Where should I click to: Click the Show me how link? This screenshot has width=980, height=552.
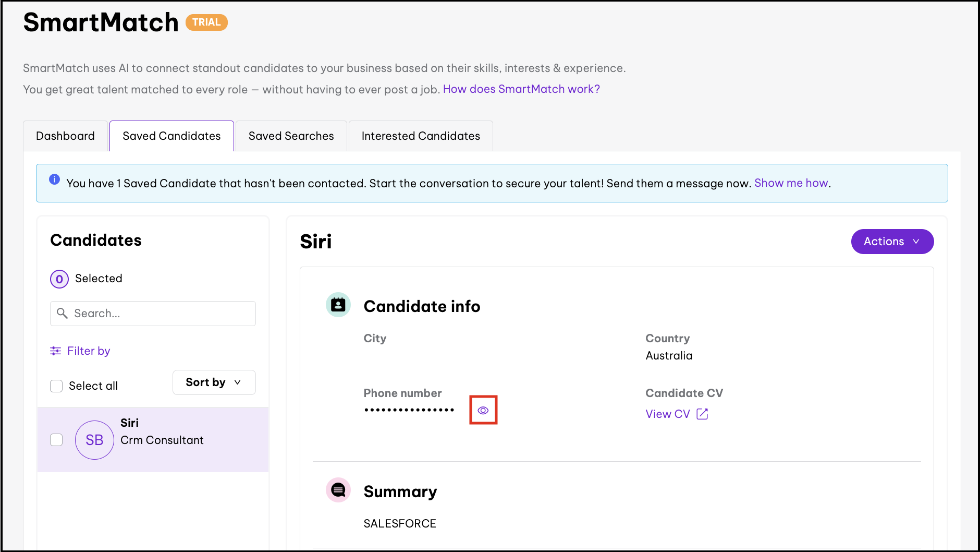coord(791,183)
